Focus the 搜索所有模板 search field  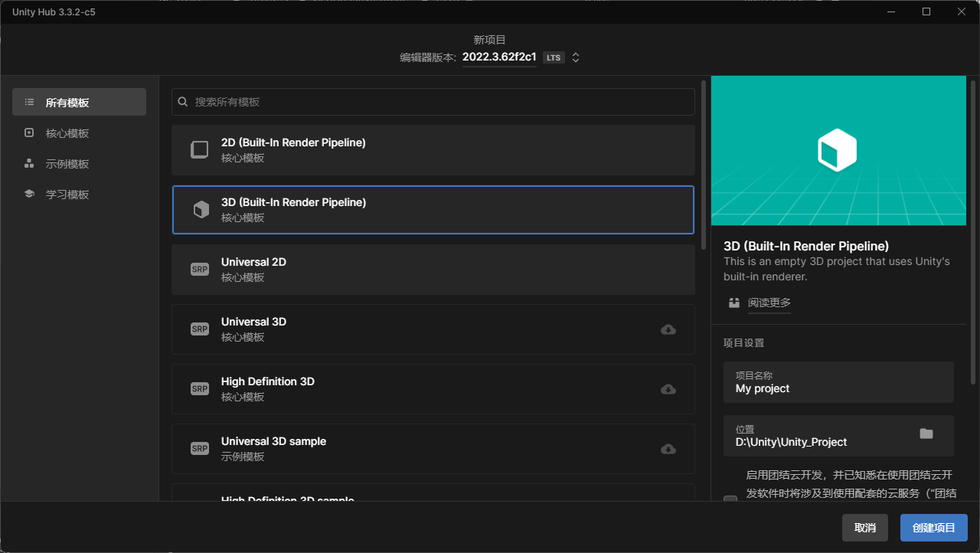(x=433, y=102)
